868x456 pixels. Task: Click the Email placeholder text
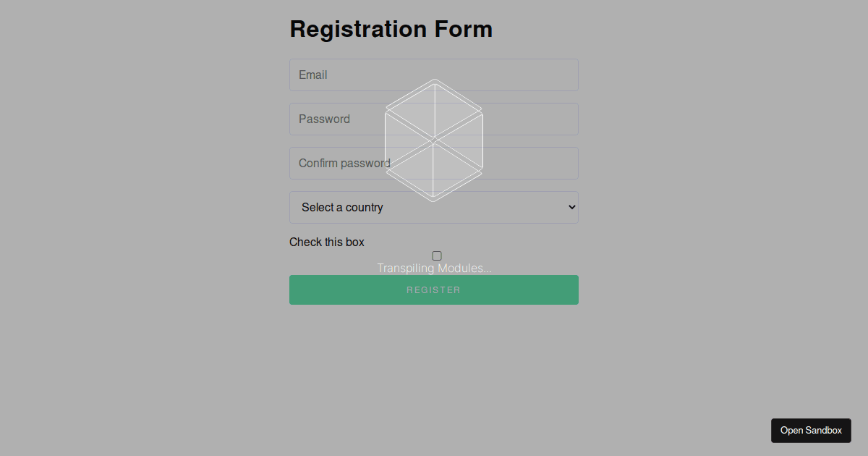click(x=313, y=75)
